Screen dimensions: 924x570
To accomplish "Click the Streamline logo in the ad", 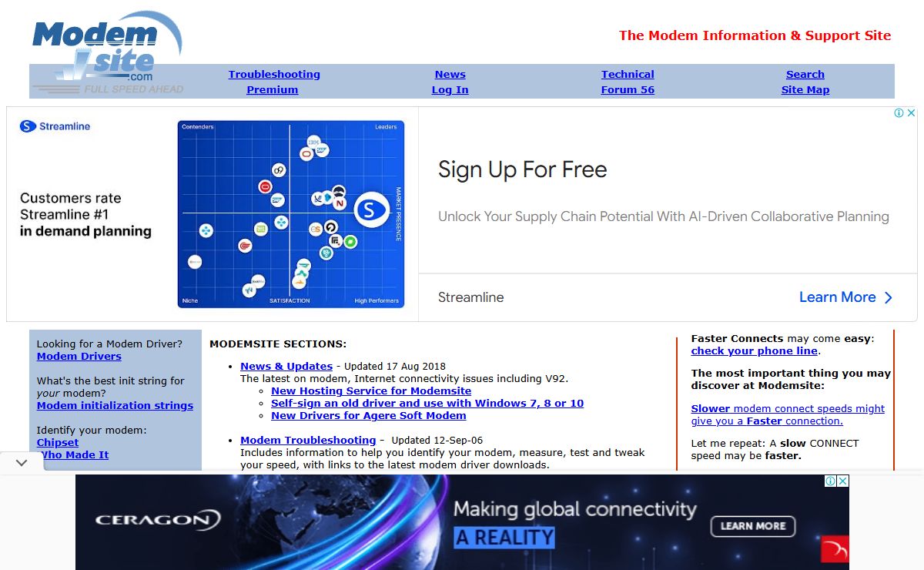I will [55, 126].
